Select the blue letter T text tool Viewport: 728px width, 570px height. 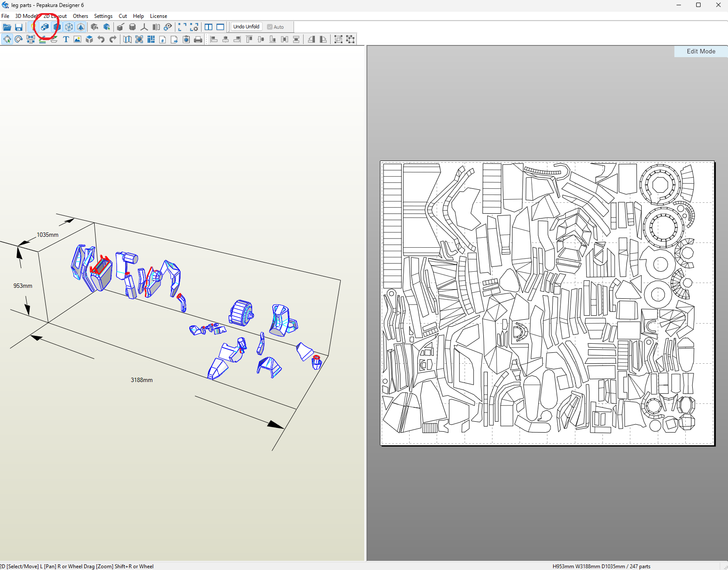[66, 39]
